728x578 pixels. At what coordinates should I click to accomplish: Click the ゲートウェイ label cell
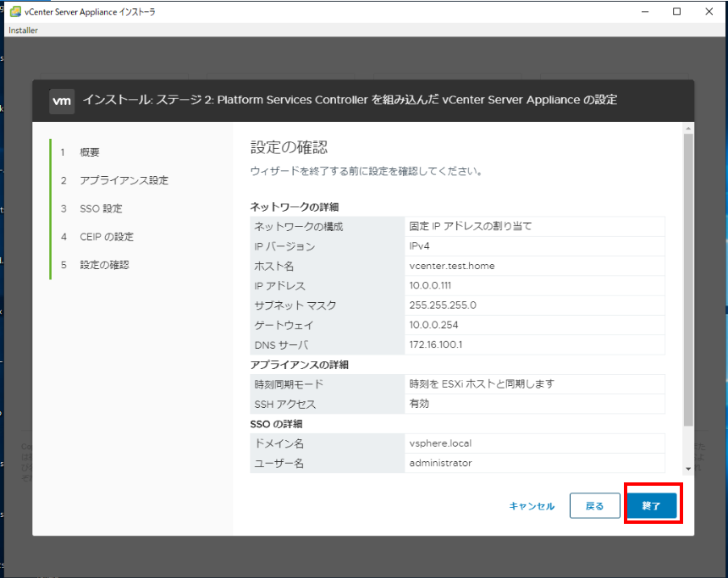click(328, 325)
